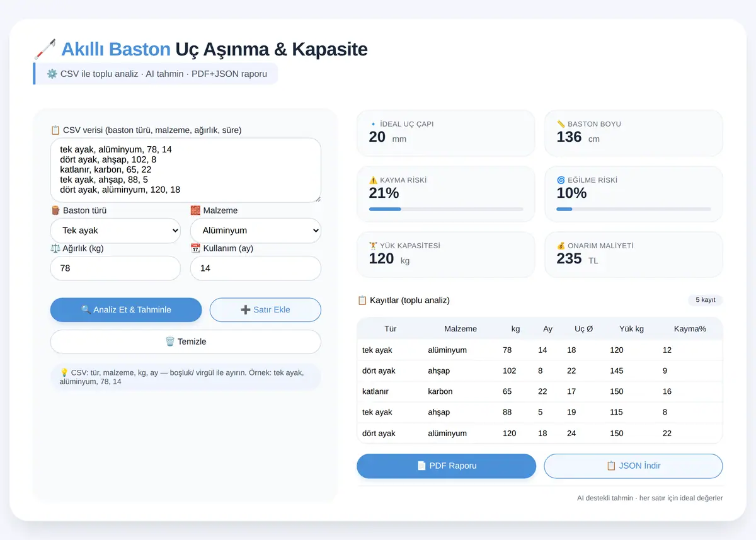Viewport: 756px width, 540px height.
Task: Run Analiz Et & Tahminle
Action: click(x=126, y=310)
